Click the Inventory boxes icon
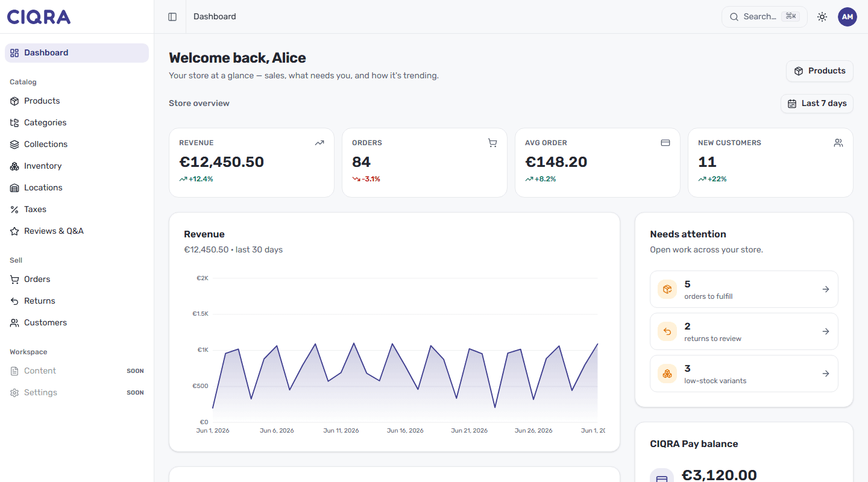This screenshot has height=482, width=868. point(14,166)
